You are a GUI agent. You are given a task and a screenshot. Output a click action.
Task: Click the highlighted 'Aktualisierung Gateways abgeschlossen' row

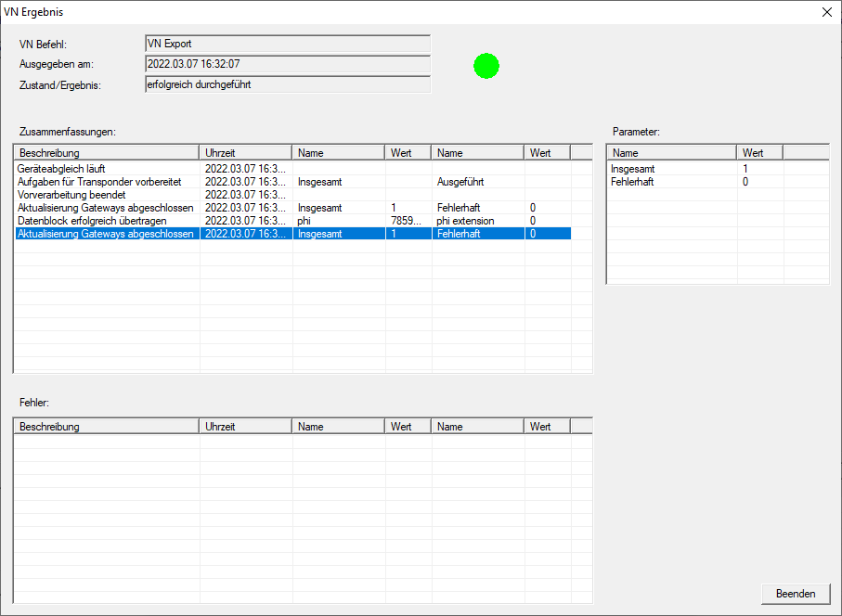point(106,234)
